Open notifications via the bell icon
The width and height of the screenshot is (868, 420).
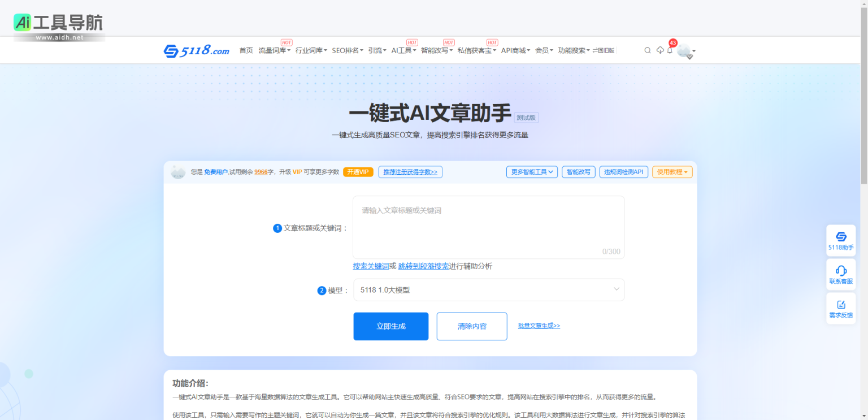pos(670,51)
